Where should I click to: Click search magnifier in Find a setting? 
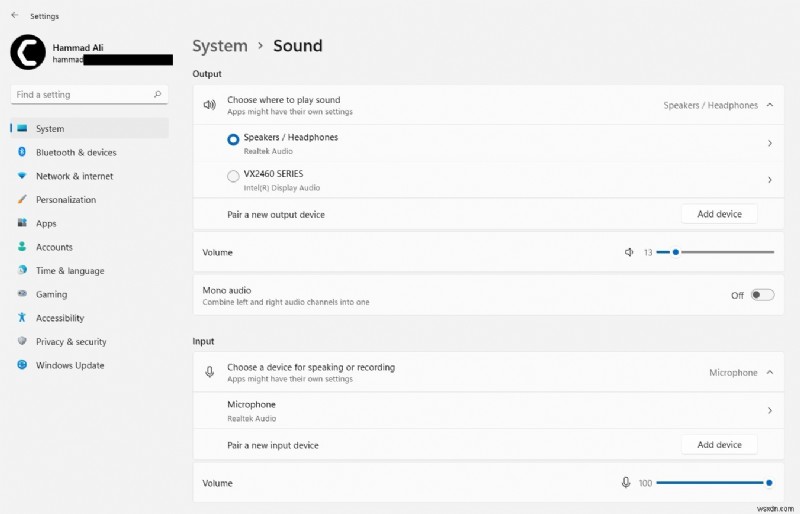[157, 94]
